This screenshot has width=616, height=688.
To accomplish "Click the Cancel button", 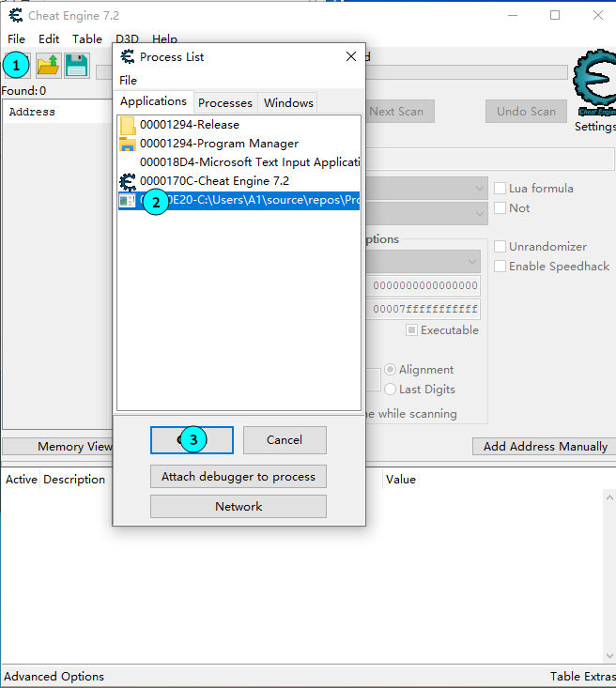I will pos(285,440).
